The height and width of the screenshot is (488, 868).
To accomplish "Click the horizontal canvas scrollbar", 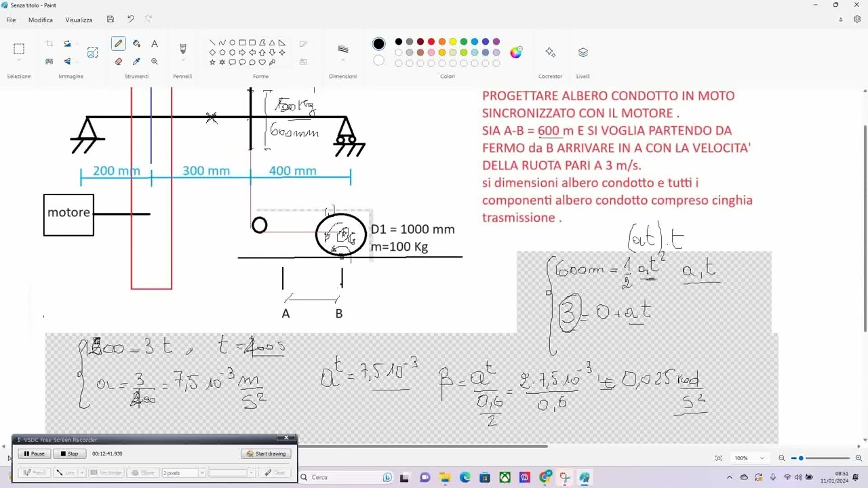I will point(423,446).
